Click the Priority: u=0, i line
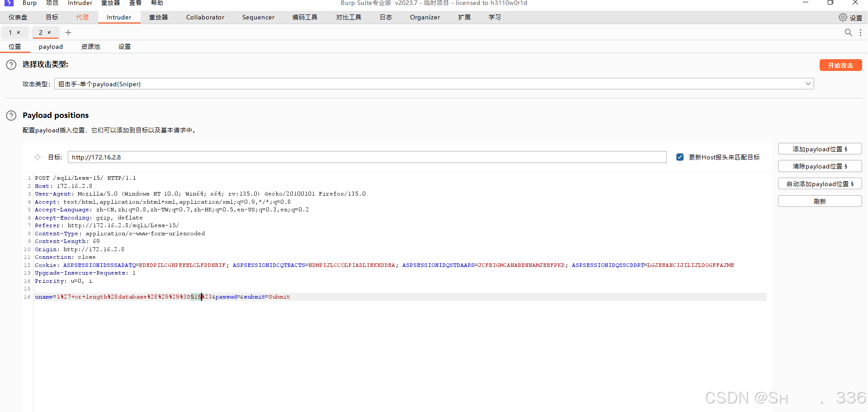The width and height of the screenshot is (868, 412). [64, 281]
